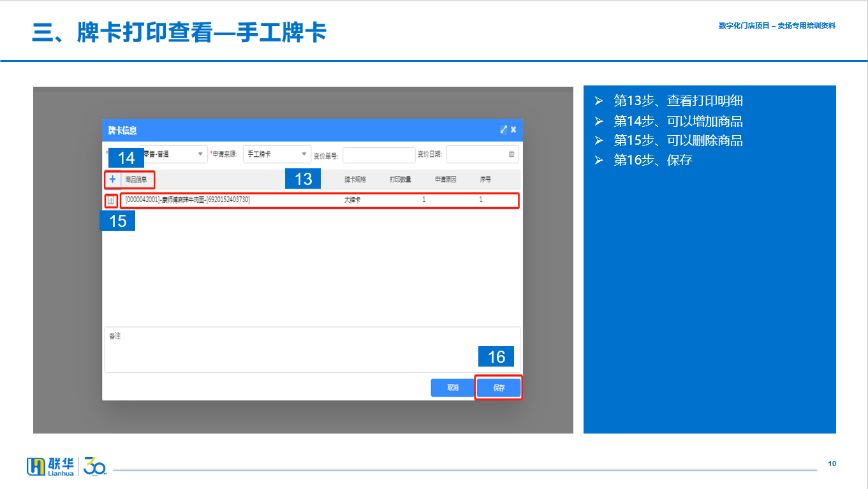Click the plus icon to add product
The width and height of the screenshot is (868, 489).
pos(112,180)
